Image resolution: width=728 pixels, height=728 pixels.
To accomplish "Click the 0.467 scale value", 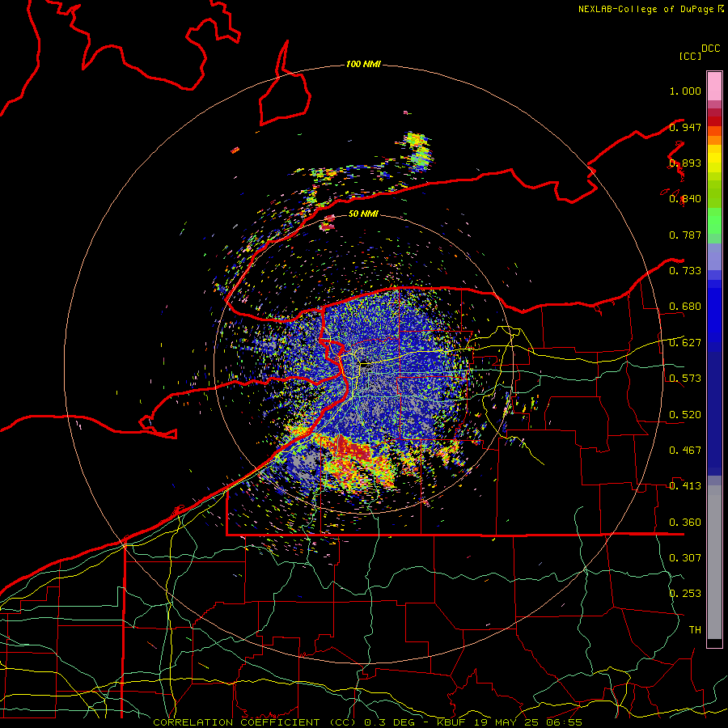I will (685, 451).
